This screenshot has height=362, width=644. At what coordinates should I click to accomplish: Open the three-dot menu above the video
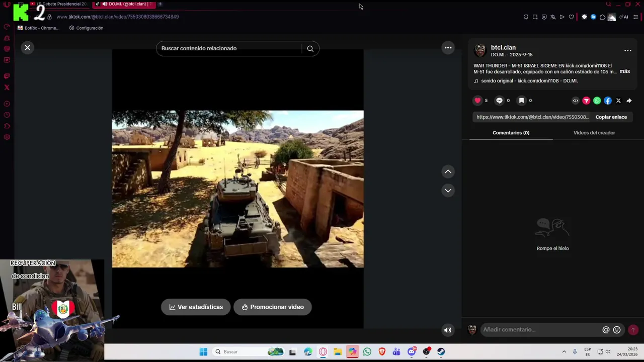(x=448, y=48)
